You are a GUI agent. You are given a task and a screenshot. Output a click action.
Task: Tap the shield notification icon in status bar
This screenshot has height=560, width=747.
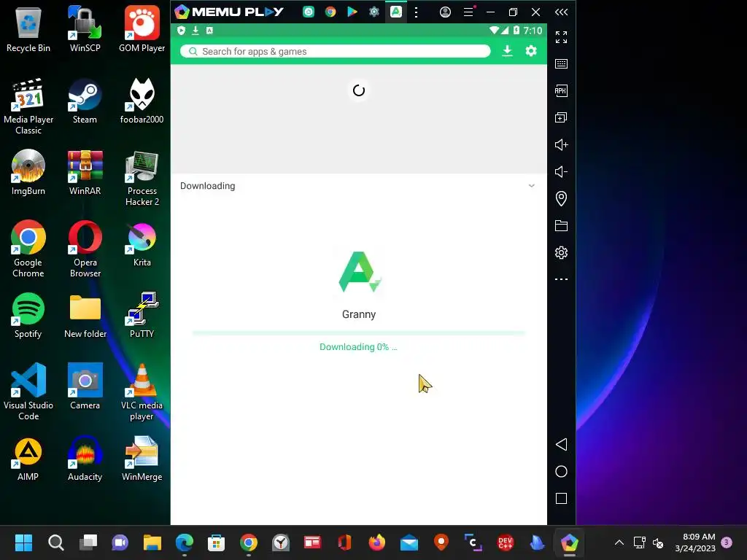(x=181, y=31)
